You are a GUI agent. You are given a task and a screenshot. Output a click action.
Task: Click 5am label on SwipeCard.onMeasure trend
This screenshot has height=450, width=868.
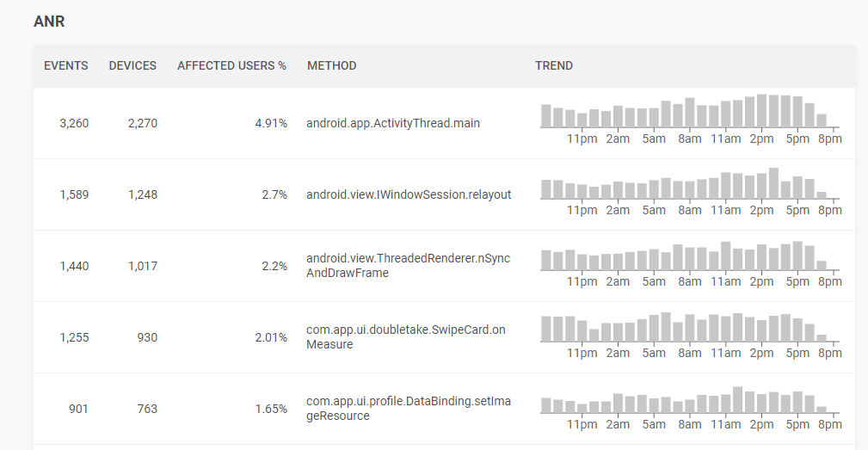(x=654, y=353)
